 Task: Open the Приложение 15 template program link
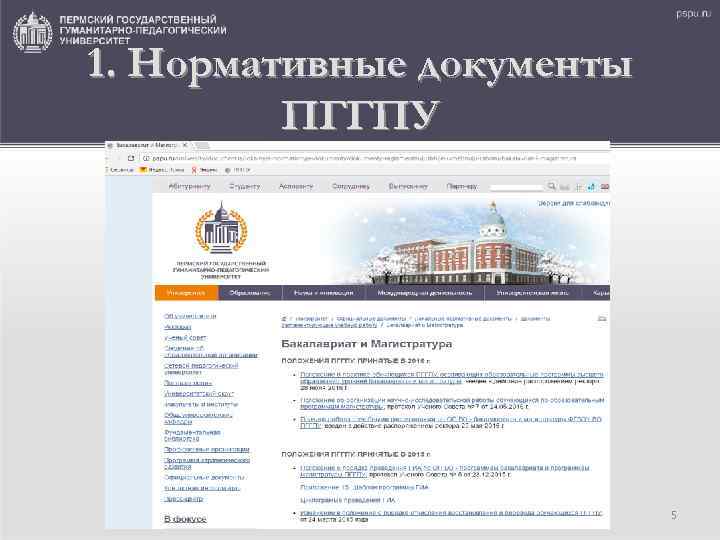coord(364,487)
